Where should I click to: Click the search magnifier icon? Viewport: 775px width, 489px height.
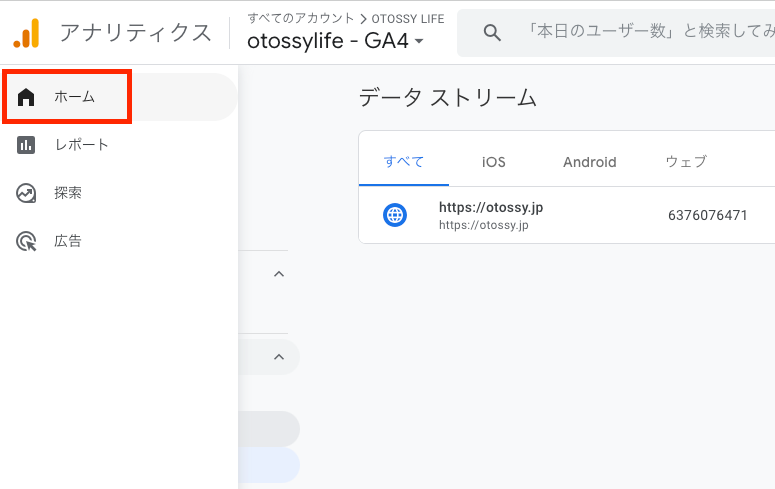point(492,33)
